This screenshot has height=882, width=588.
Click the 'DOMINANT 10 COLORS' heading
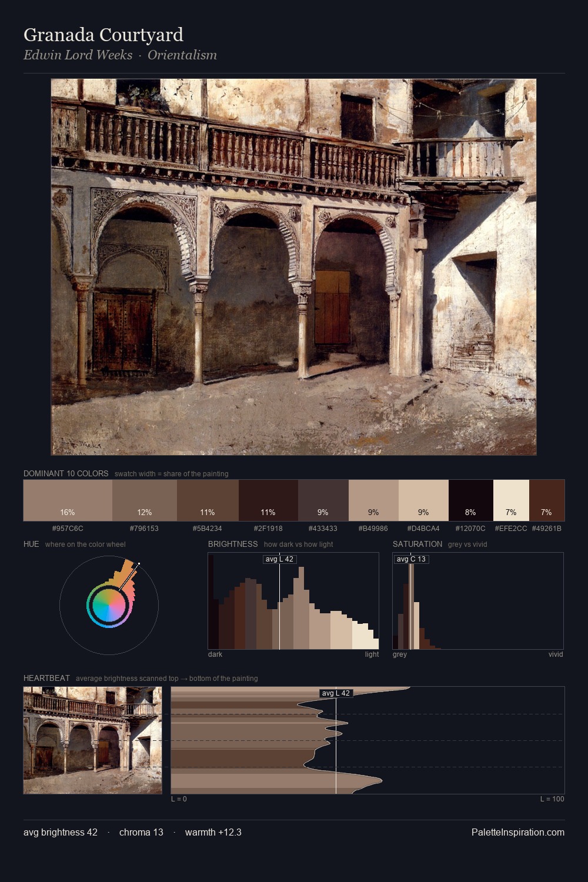(66, 473)
